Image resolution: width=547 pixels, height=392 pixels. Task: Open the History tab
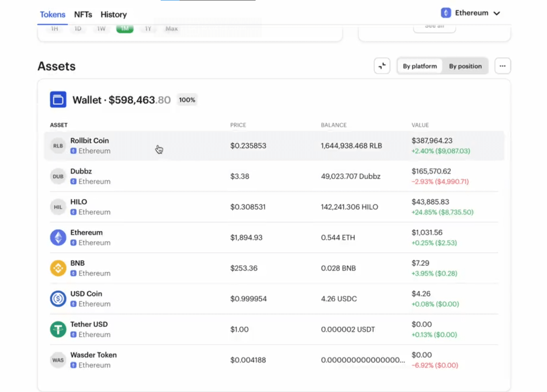(x=113, y=15)
